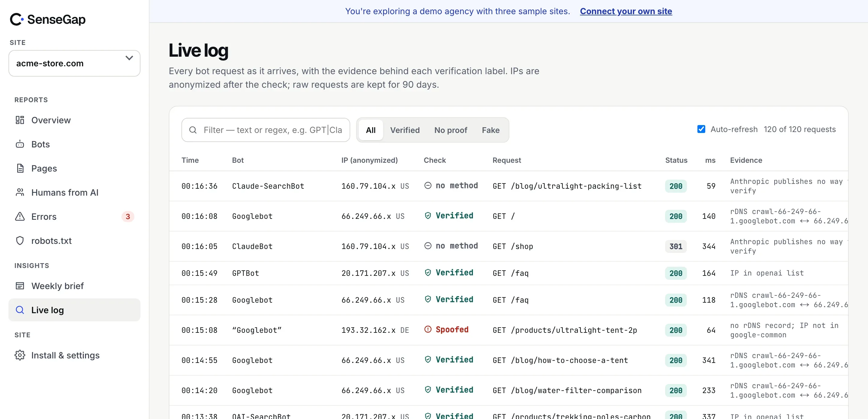Click the robots.txt shield icon
Image resolution: width=868 pixels, height=419 pixels.
pos(20,241)
